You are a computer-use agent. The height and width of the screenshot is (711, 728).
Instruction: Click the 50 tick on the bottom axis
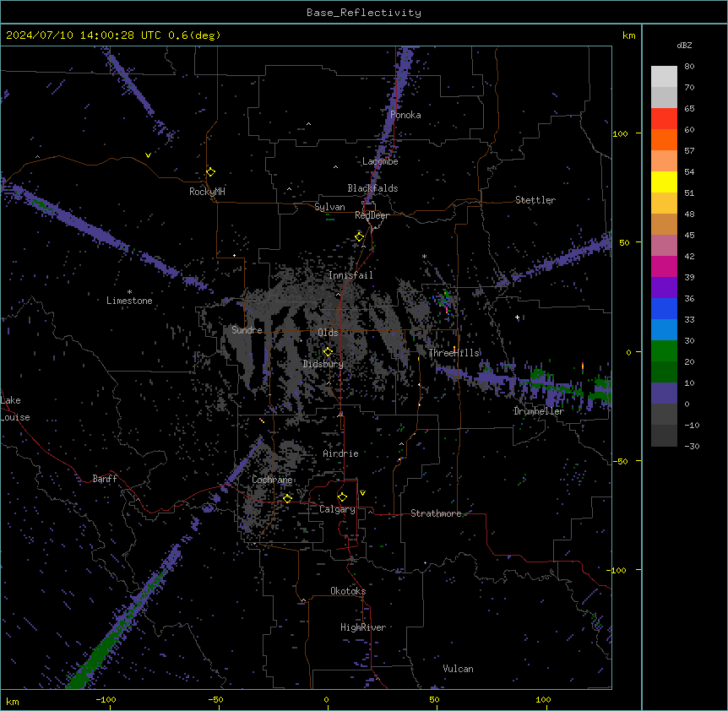pyautogui.click(x=434, y=699)
